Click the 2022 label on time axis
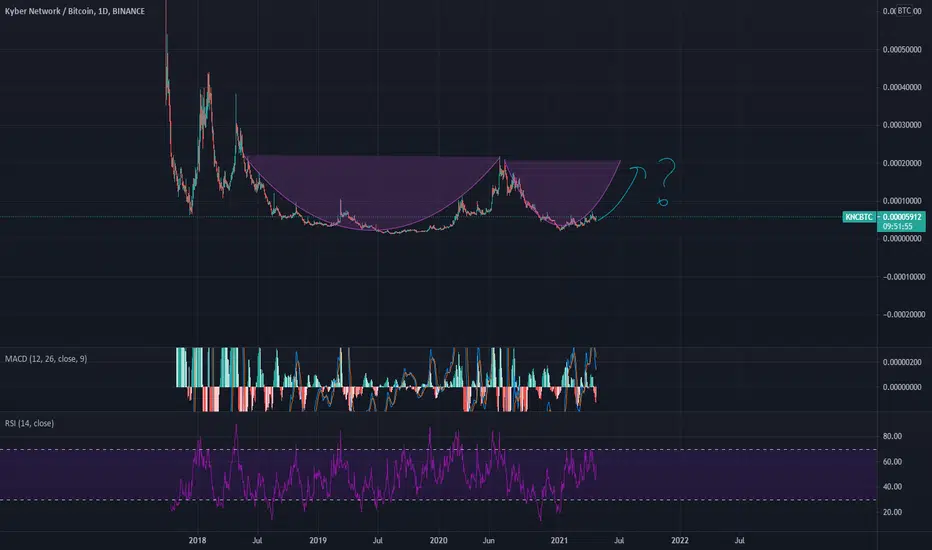 click(680, 540)
